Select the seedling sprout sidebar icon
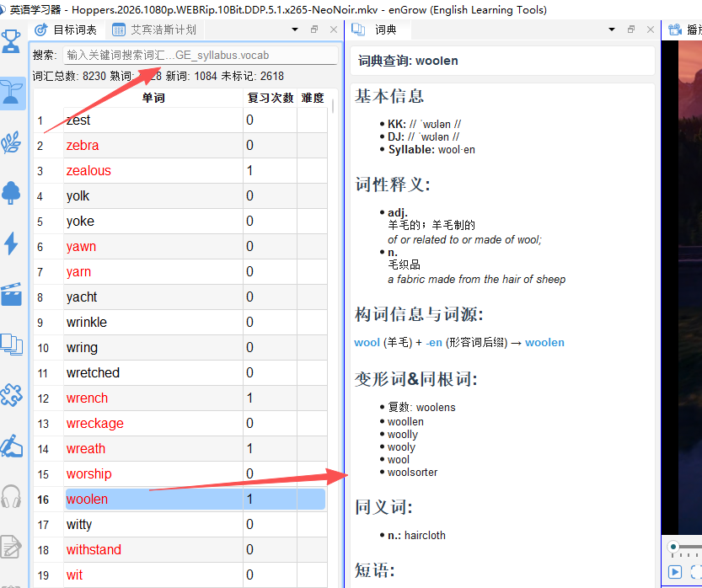This screenshot has height=588, width=702. 12,93
